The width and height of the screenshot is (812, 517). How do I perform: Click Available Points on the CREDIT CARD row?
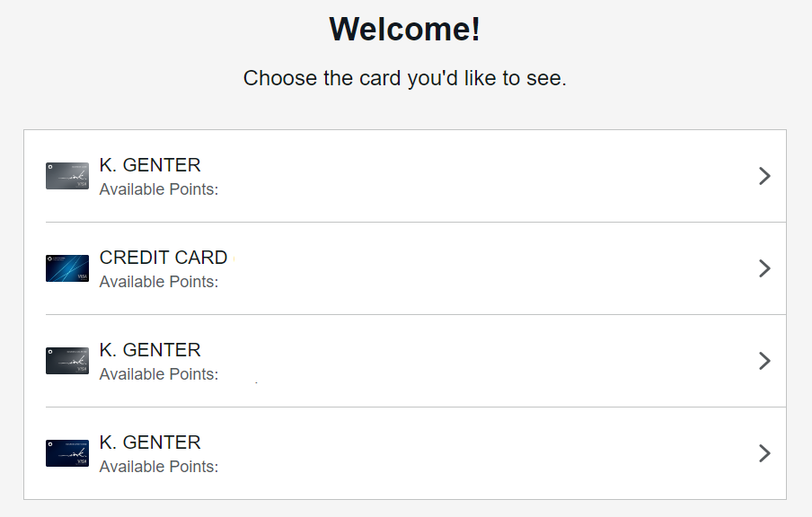(158, 282)
